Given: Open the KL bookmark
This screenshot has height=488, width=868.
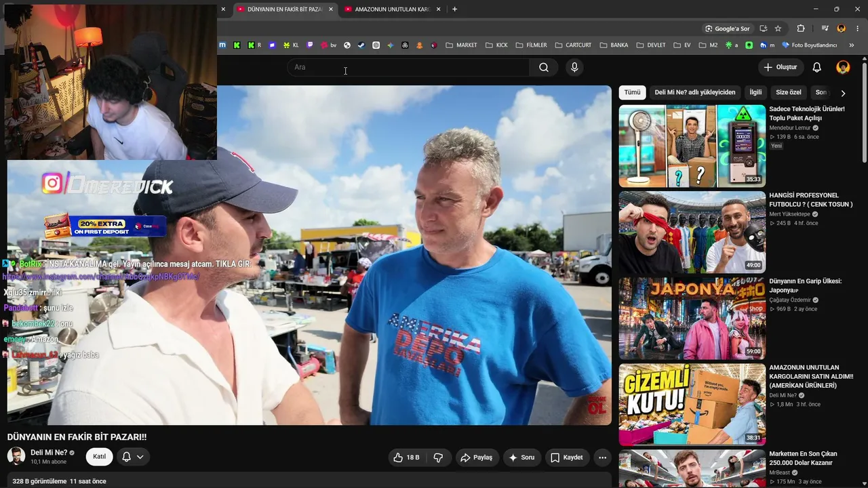Looking at the screenshot, I should (x=291, y=45).
